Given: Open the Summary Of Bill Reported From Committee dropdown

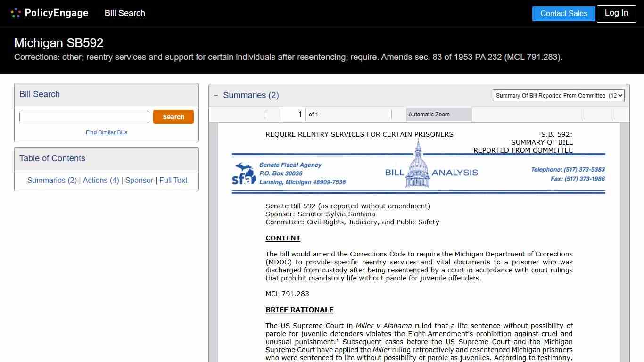Looking at the screenshot, I should click(x=558, y=95).
